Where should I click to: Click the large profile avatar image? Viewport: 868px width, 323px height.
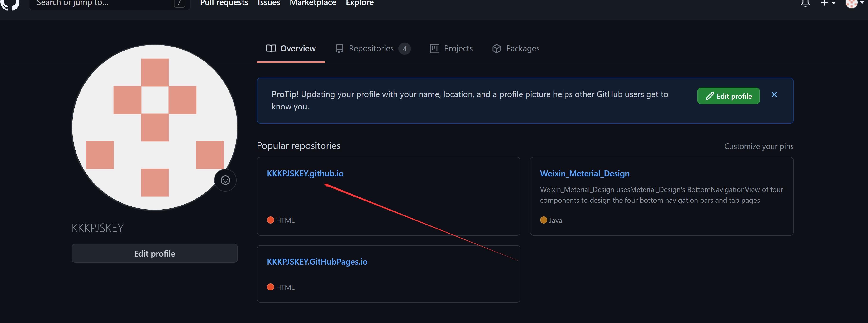pos(154,127)
